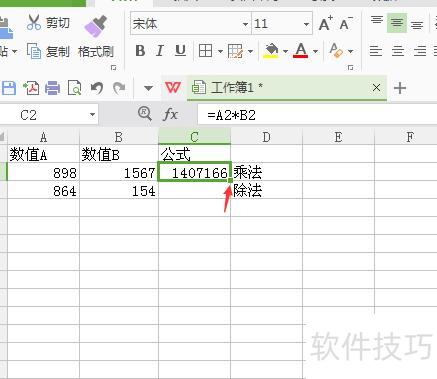Image resolution: width=437 pixels, height=379 pixels.
Task: Increase font size with the A+ icon
Action: pyautogui.click(x=326, y=24)
